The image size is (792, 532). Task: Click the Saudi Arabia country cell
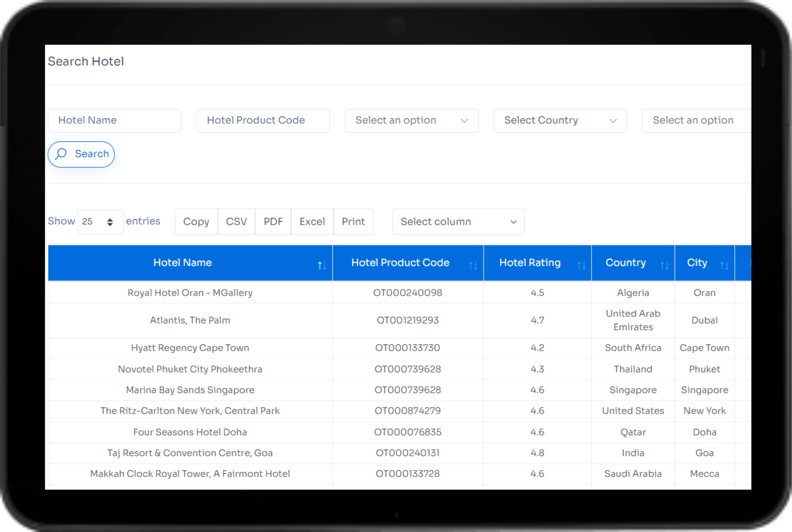point(633,474)
